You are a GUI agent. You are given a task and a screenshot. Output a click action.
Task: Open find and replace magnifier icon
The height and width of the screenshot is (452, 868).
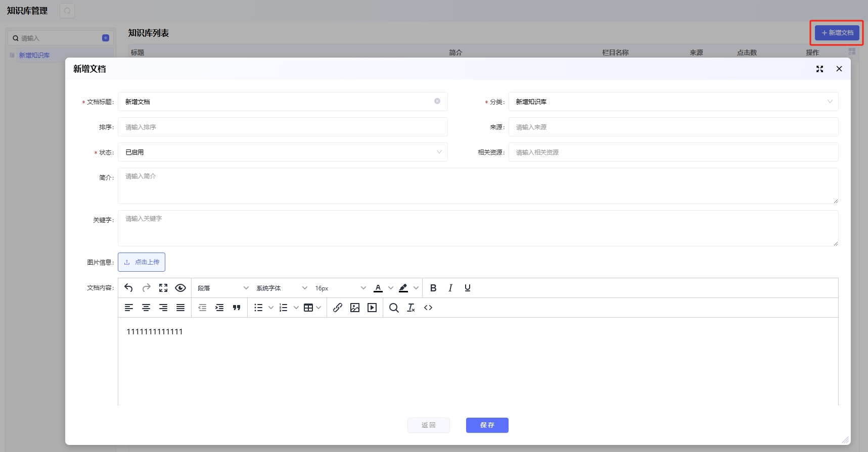point(394,308)
